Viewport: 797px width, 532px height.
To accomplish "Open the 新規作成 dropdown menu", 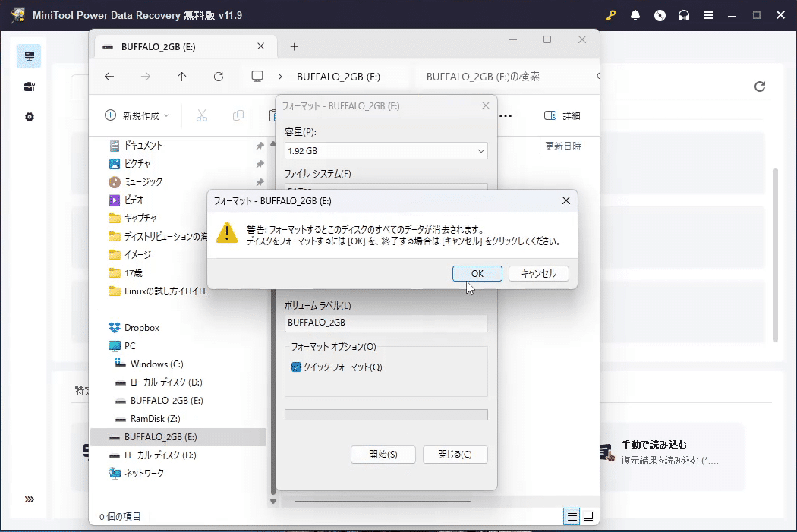I will [136, 115].
